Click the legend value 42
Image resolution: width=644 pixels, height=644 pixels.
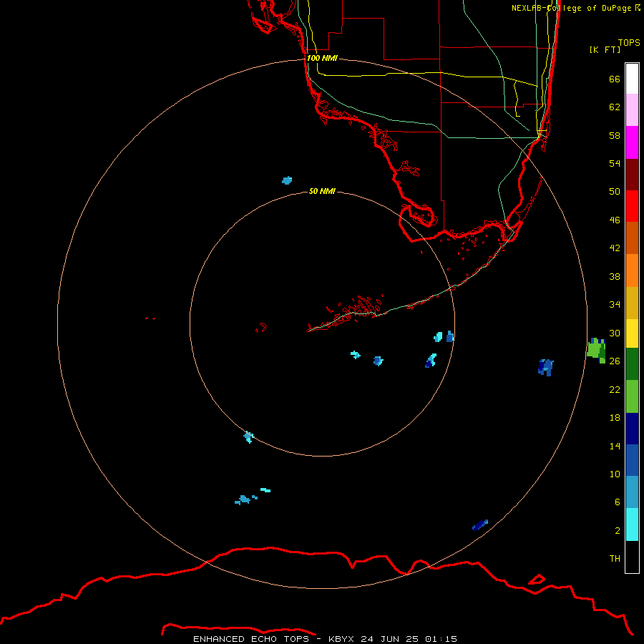(615, 248)
